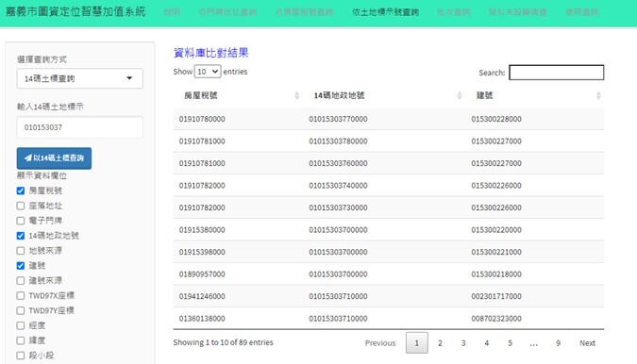Jump to pagination page 3

click(463, 343)
